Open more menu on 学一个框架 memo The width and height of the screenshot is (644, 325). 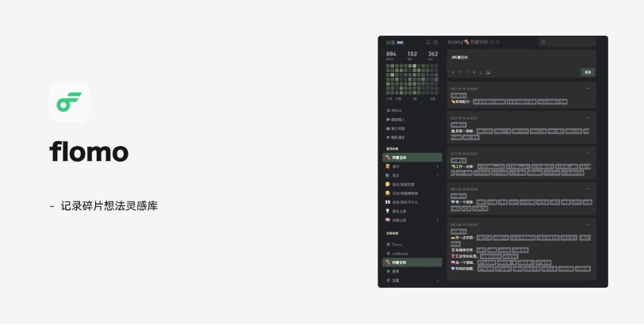click(x=588, y=189)
